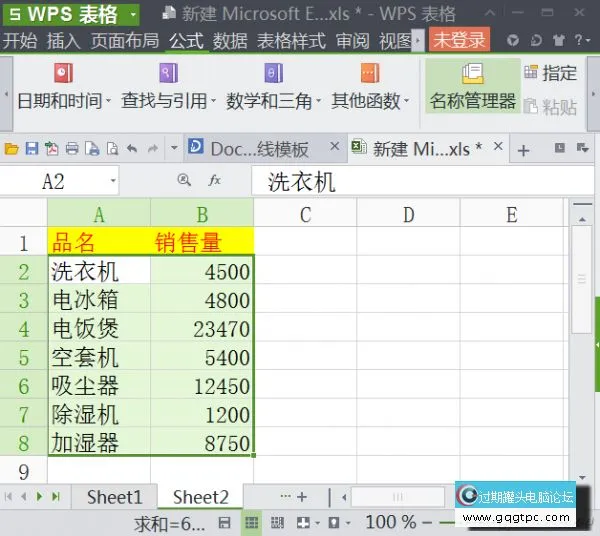Redo action with the redo arrow
Viewport: 600px width, 536px height.
click(153, 148)
